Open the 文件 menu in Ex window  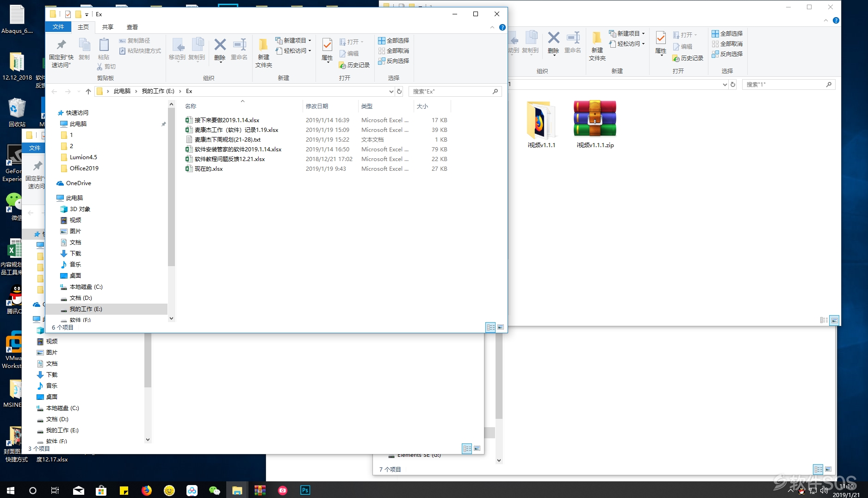pos(58,27)
